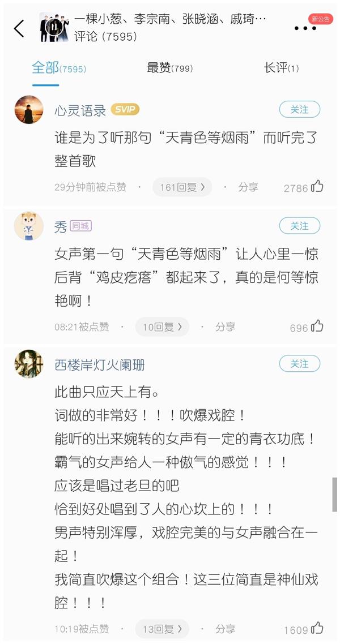Open 心灵语录's profile avatar

[29, 110]
